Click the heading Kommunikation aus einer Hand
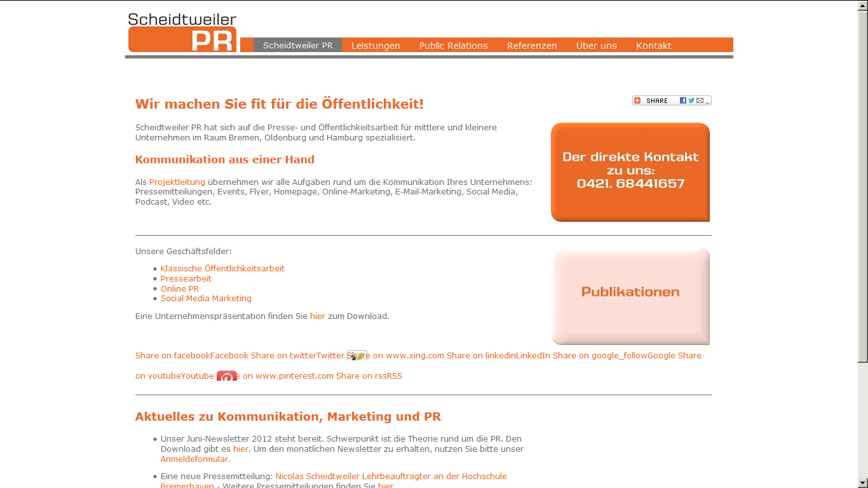 (x=225, y=159)
